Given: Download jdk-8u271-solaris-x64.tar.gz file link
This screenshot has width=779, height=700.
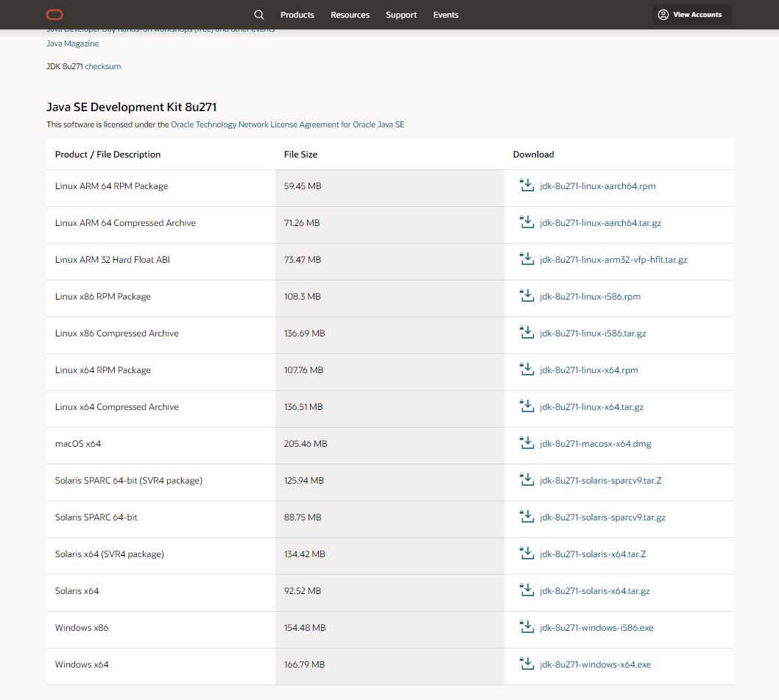Looking at the screenshot, I should [x=595, y=591].
